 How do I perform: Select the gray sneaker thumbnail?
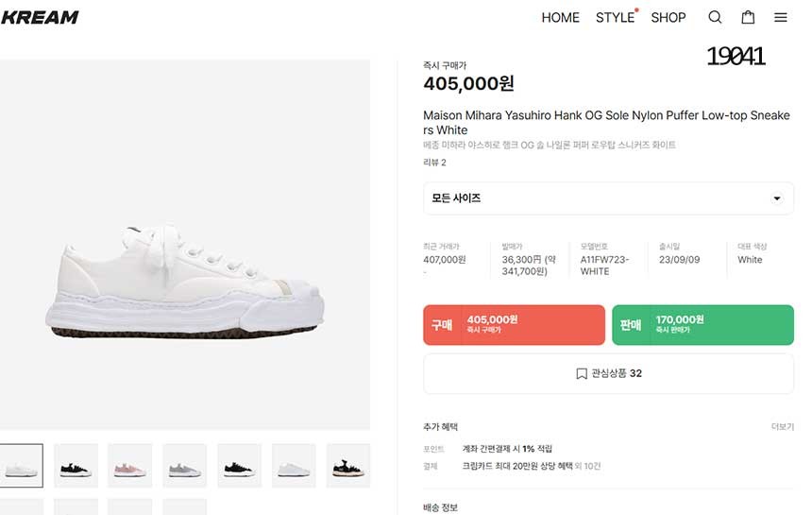[x=184, y=466]
